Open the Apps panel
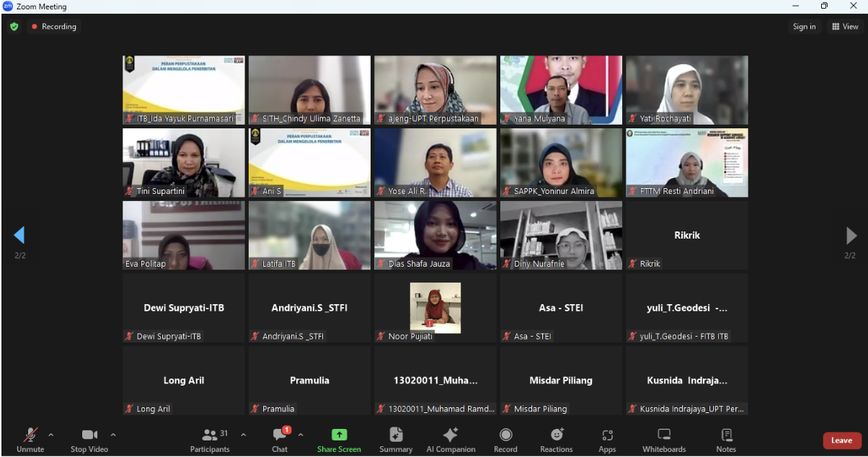Screen dimensions: 868x457 coord(607,440)
